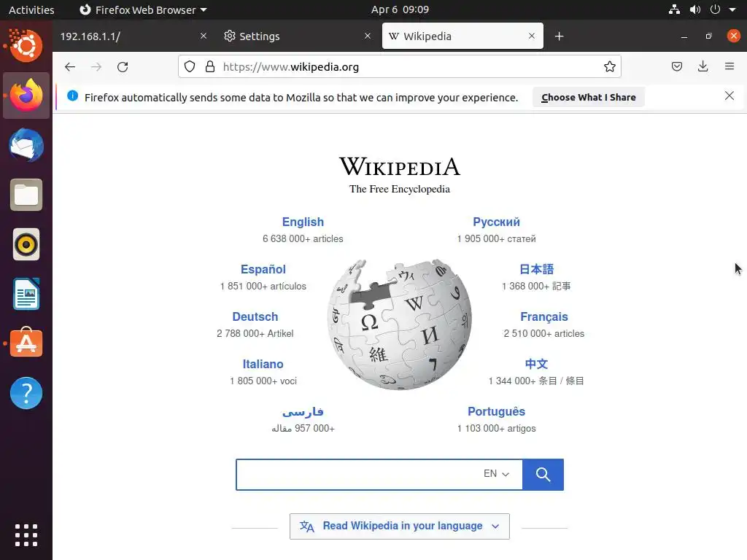The image size is (747, 560).
Task: Open the Français Wikipedia link
Action: (x=543, y=316)
